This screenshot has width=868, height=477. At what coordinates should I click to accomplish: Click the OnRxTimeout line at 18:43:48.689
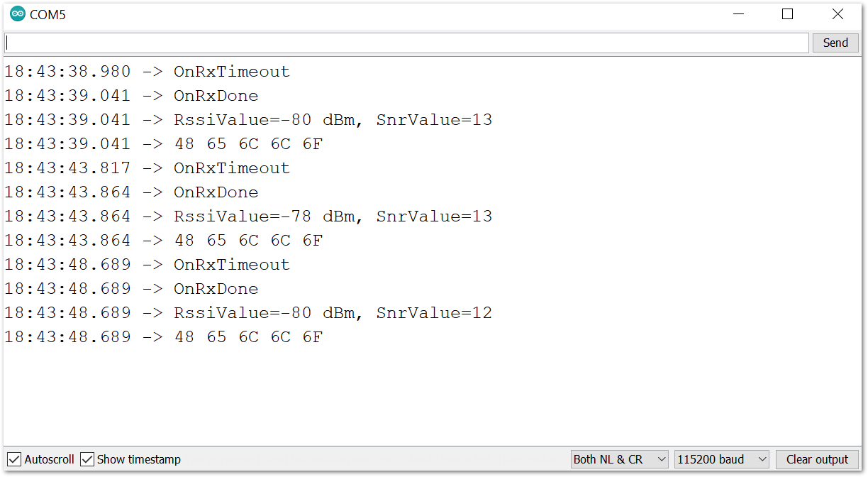(147, 265)
